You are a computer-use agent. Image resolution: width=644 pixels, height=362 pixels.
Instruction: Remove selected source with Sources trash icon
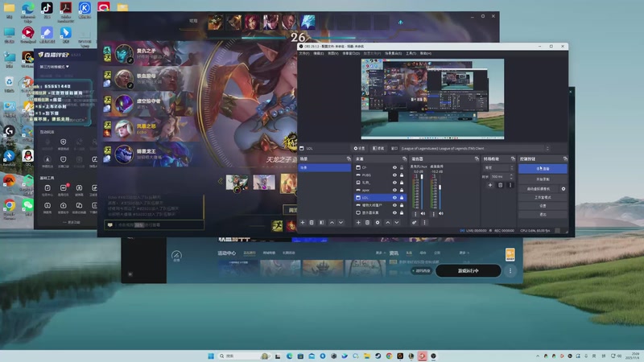[x=368, y=223]
